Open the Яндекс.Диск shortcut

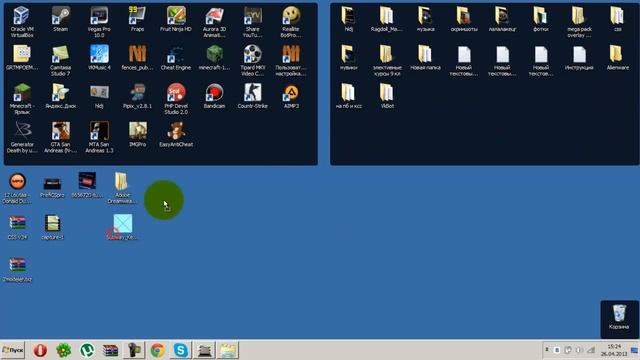click(x=60, y=93)
